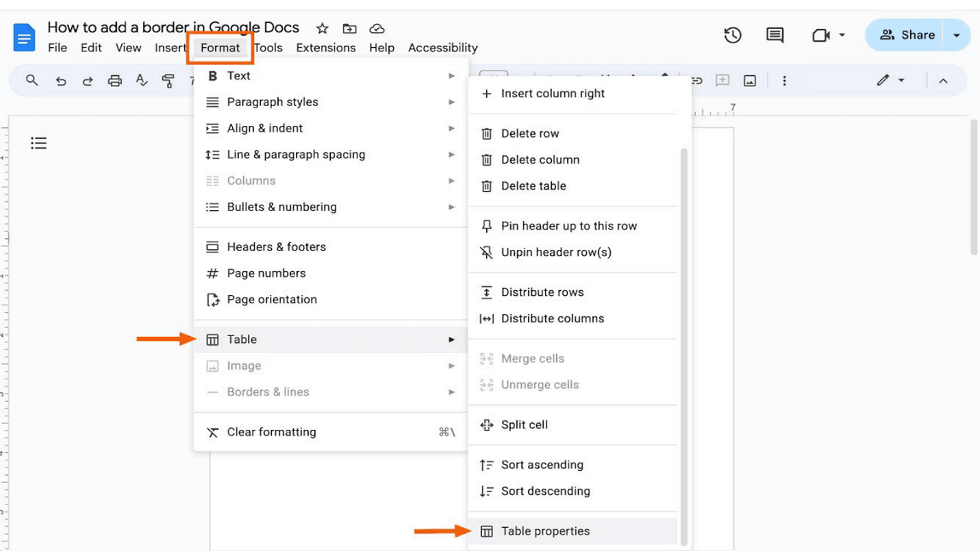Choose Split cell
Viewport: 980px width, 551px height.
(x=573, y=425)
